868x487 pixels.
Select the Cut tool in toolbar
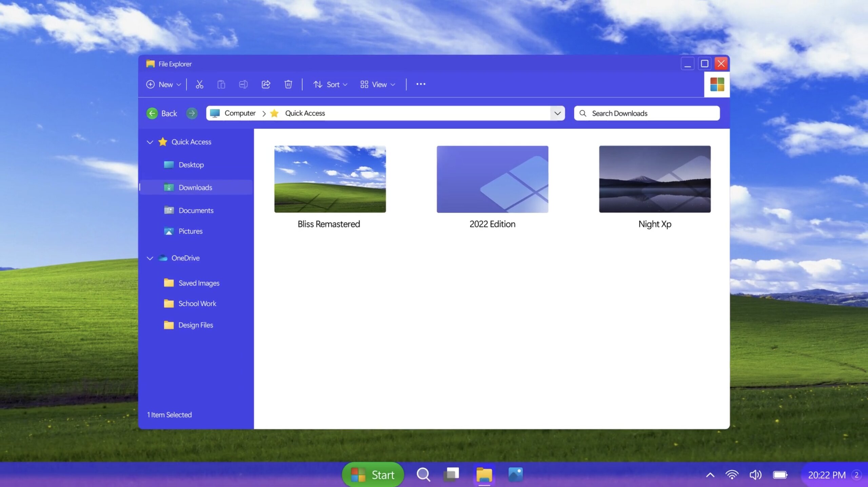(199, 84)
